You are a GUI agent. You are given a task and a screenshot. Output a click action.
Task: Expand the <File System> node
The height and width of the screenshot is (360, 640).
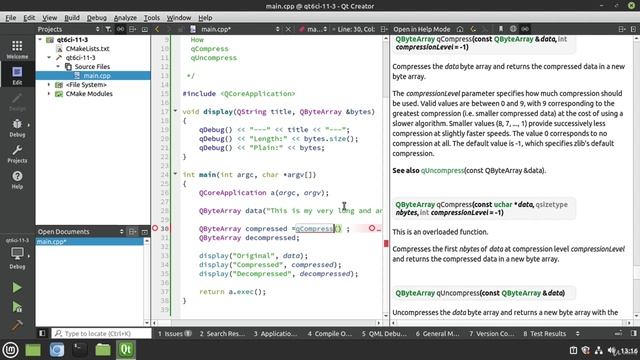[49, 84]
